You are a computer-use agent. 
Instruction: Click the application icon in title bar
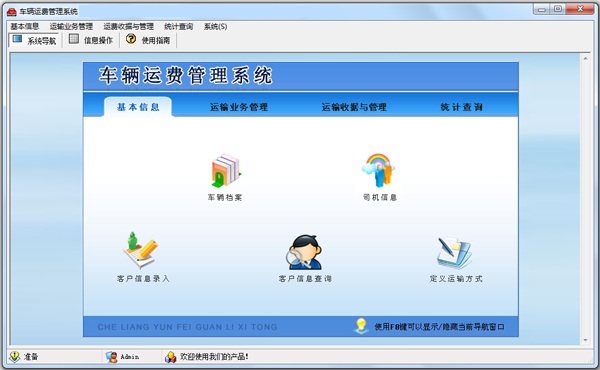click(x=11, y=11)
